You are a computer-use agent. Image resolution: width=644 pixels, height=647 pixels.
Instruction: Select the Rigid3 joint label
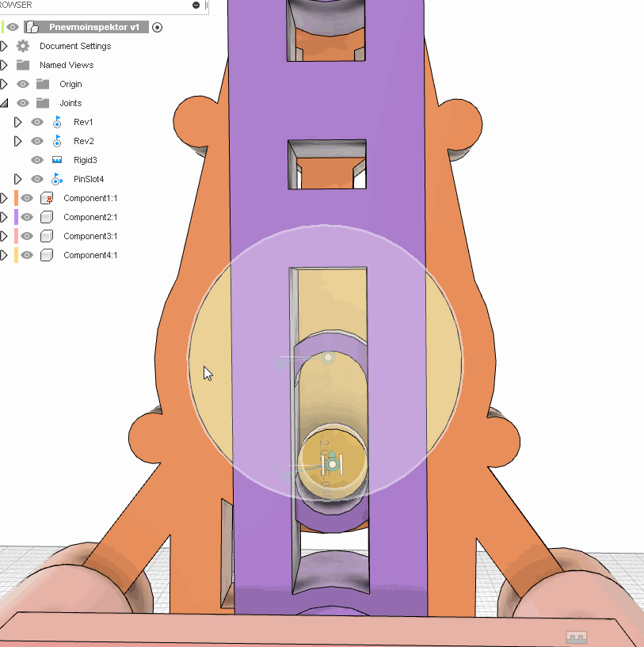pos(85,160)
